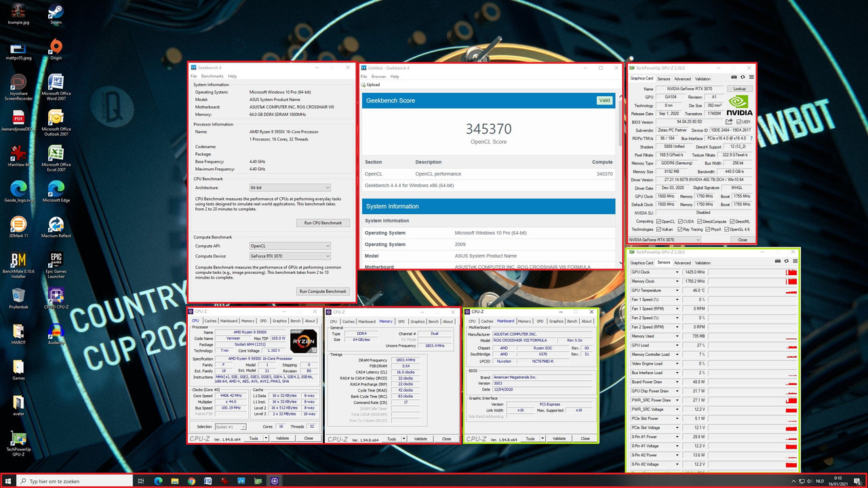The width and height of the screenshot is (868, 488).
Task: Open CPUID CPU-Z desktop shortcut
Action: (56, 298)
